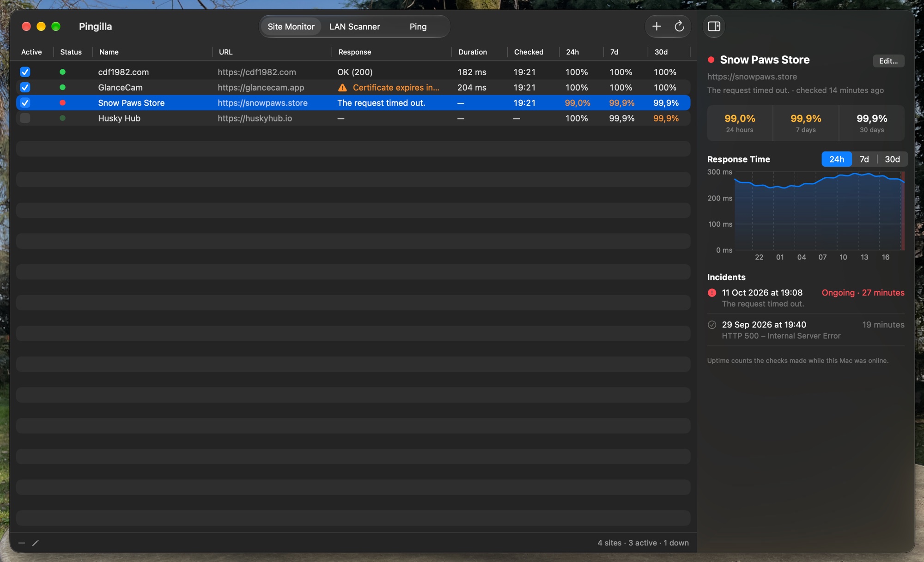Viewport: 924px width, 562px height.
Task: Click resolved incident checkmark icon
Action: pyautogui.click(x=712, y=325)
